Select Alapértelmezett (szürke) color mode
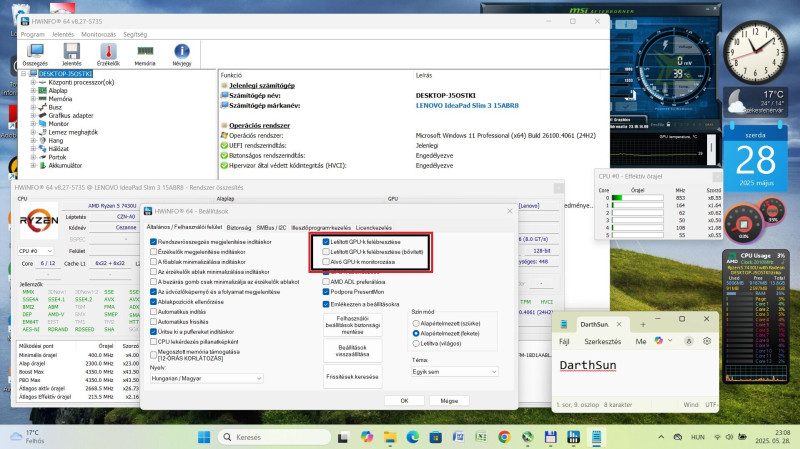The height and width of the screenshot is (449, 800). 416,323
